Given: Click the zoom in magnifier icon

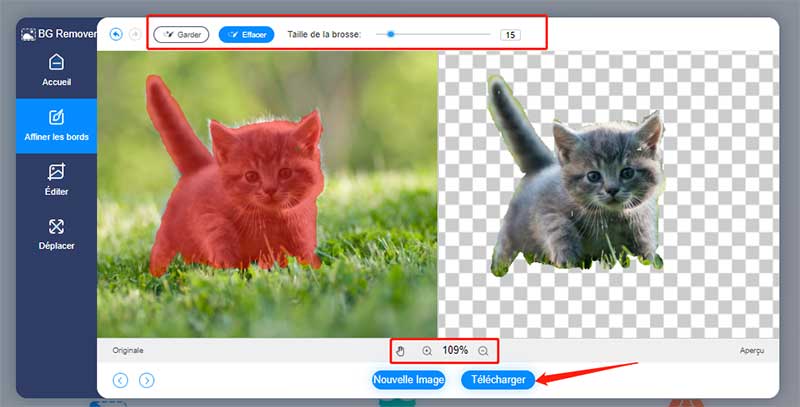Looking at the screenshot, I should (x=427, y=351).
